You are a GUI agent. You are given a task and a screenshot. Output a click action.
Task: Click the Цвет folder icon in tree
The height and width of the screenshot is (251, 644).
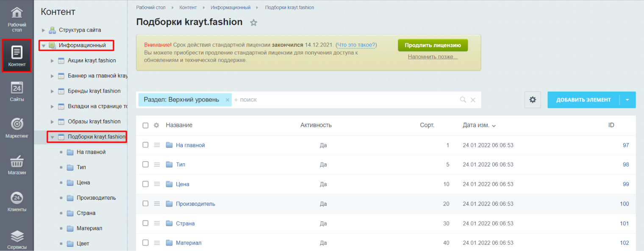coord(70,243)
